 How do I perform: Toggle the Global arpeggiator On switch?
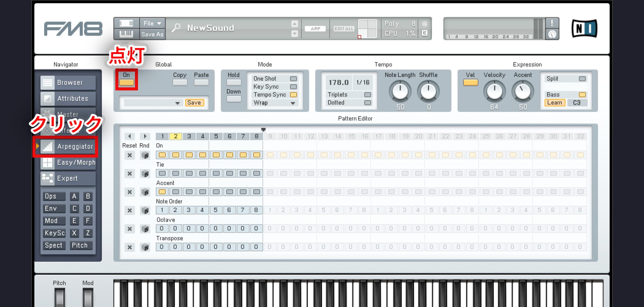pyautogui.click(x=126, y=83)
